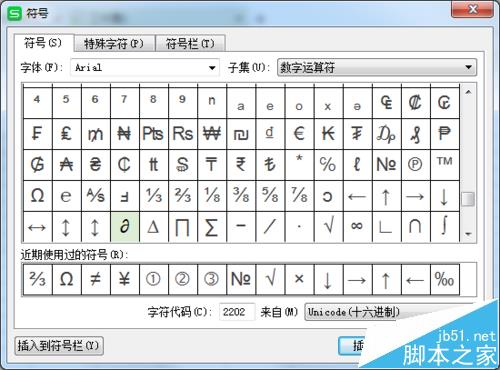Select the per mille ‰ recent symbol
Screen dimensions: 500x370
point(445,279)
